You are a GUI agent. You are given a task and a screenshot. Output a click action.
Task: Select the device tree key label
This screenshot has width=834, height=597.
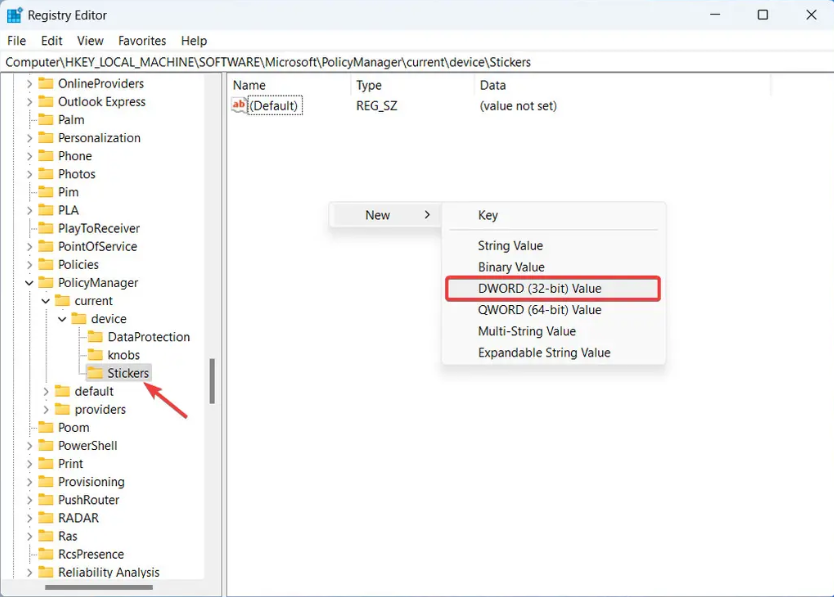[109, 319]
